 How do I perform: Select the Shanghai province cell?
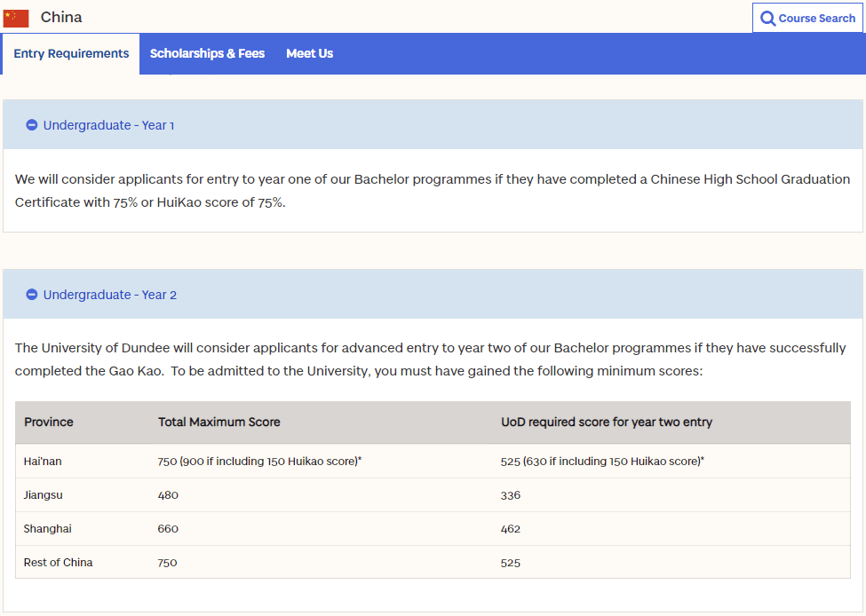coord(47,529)
